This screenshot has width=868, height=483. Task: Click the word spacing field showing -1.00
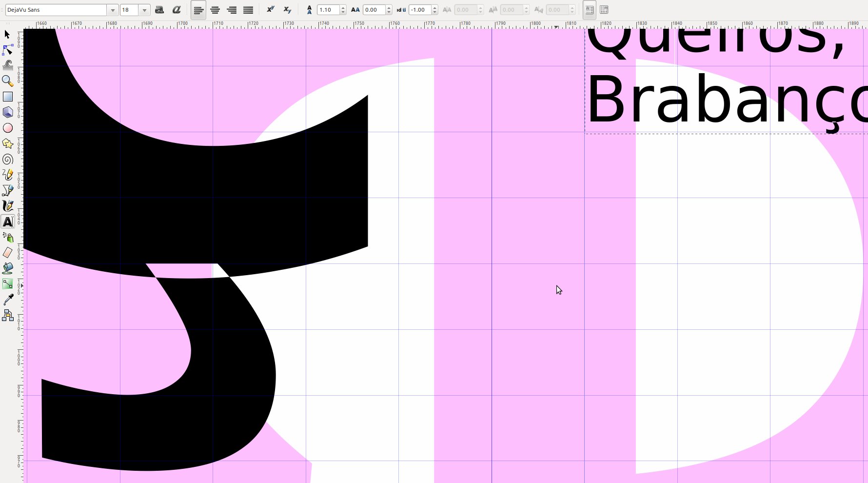419,10
